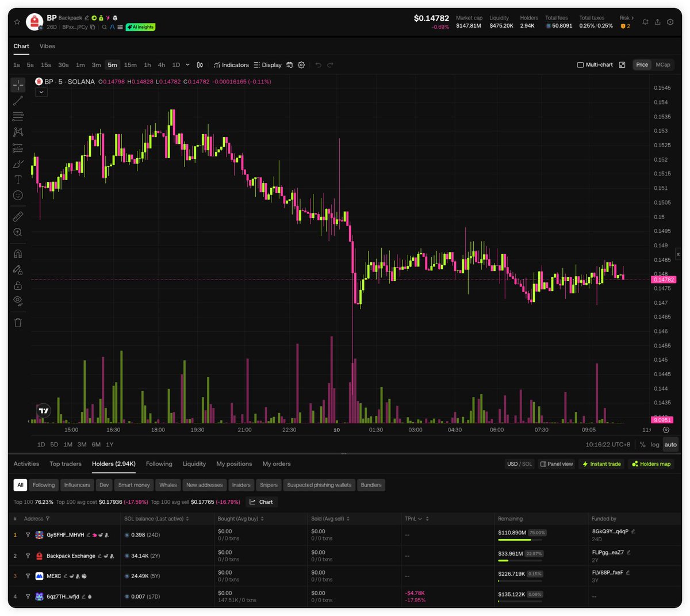Open the Fibonacci retracement tool
690x616 pixels.
pos(18,117)
